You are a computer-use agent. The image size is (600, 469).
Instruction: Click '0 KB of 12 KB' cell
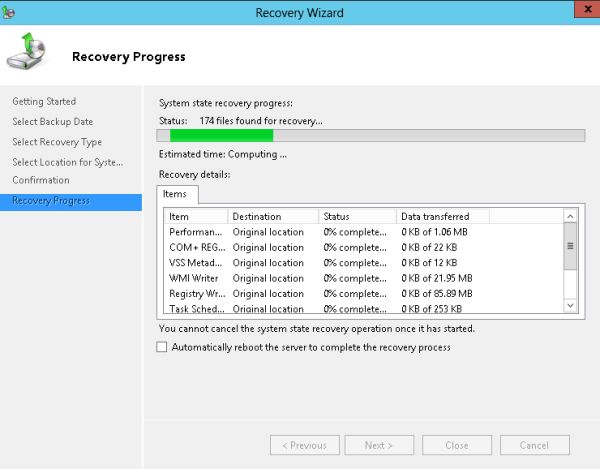[429, 263]
